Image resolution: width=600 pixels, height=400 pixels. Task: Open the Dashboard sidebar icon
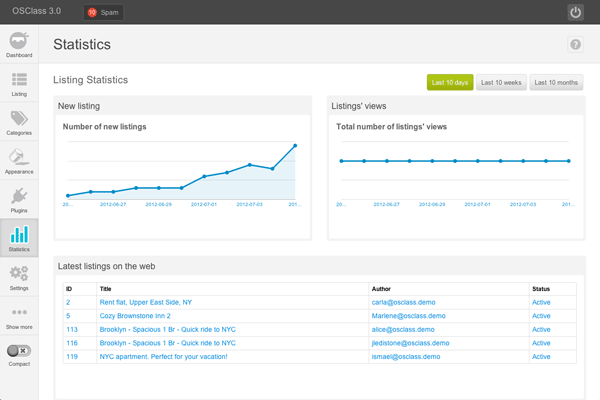click(x=19, y=43)
